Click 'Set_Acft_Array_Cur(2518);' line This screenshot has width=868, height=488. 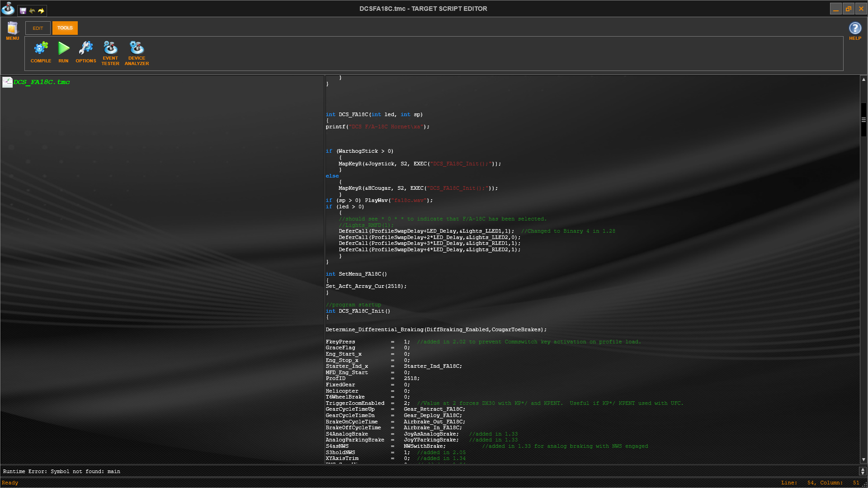click(x=366, y=286)
